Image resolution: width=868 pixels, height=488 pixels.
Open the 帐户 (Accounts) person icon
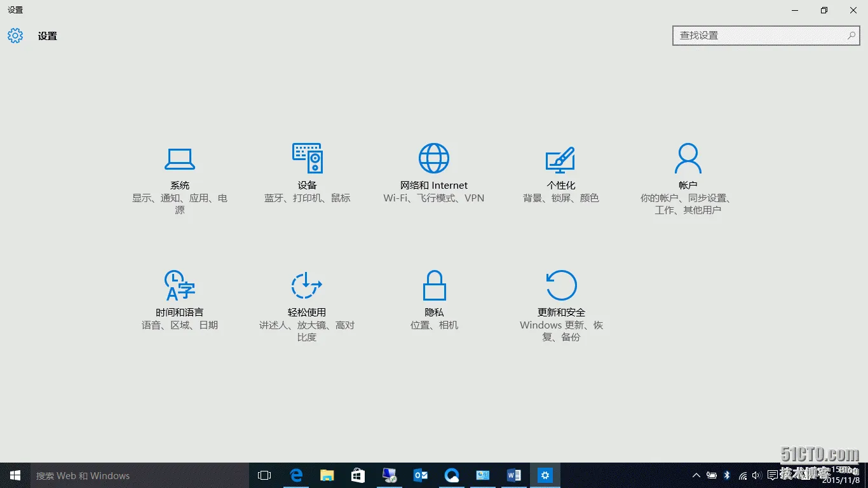688,158
